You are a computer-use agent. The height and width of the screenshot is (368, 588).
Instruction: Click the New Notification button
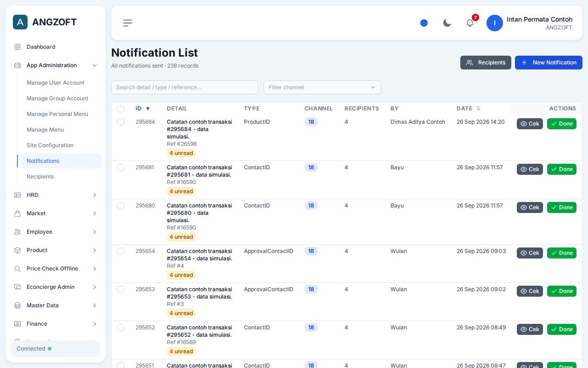(x=548, y=63)
